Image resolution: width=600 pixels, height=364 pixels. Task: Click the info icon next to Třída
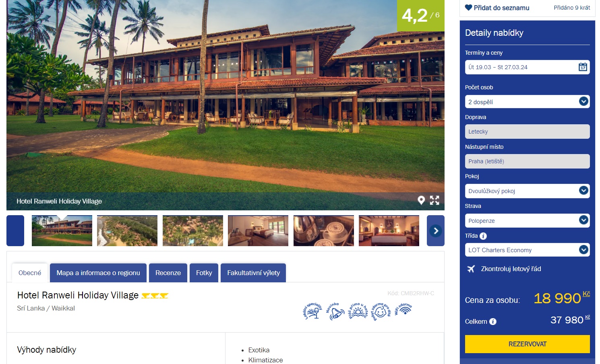483,236
